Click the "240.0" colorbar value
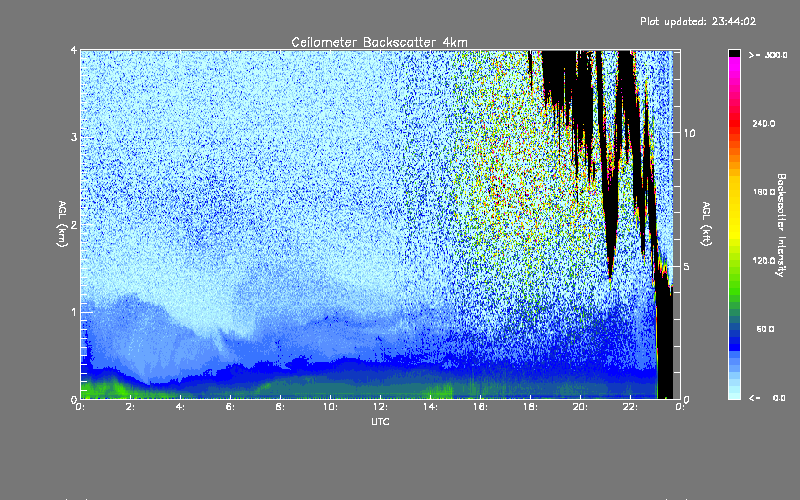This screenshot has width=800, height=500. click(764, 123)
